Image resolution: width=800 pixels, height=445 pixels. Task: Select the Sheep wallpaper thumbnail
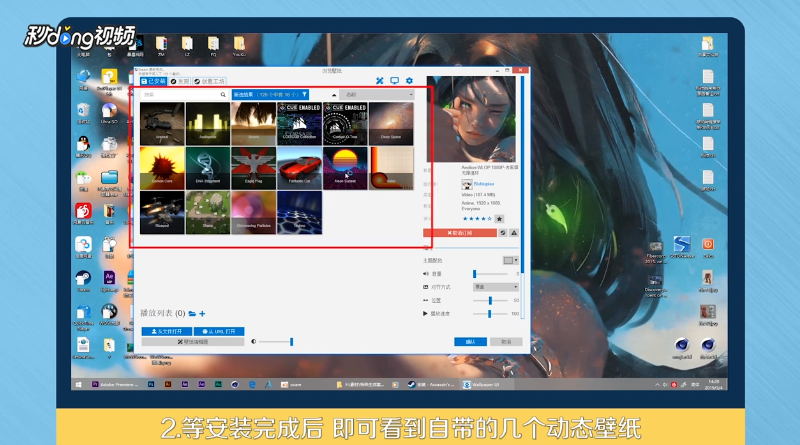(208, 212)
